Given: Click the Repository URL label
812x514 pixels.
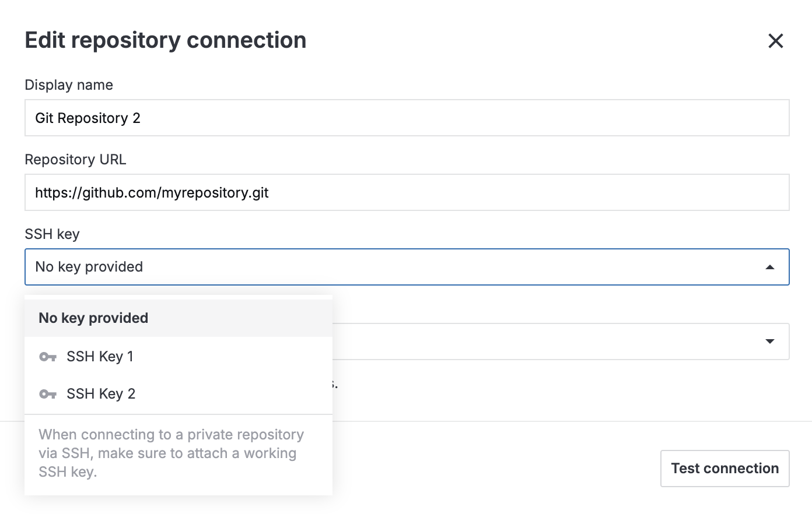Looking at the screenshot, I should 75,159.
